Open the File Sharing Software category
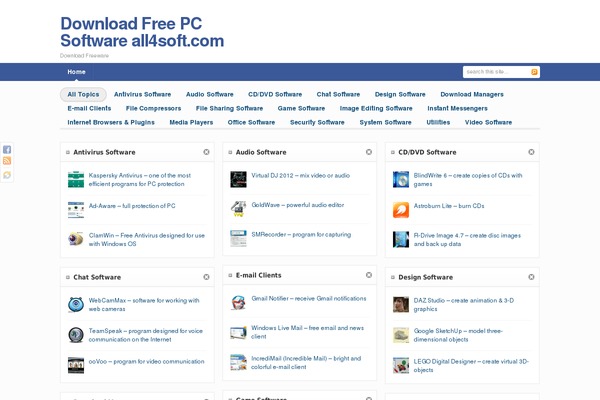The height and width of the screenshot is (400, 600). 229,108
